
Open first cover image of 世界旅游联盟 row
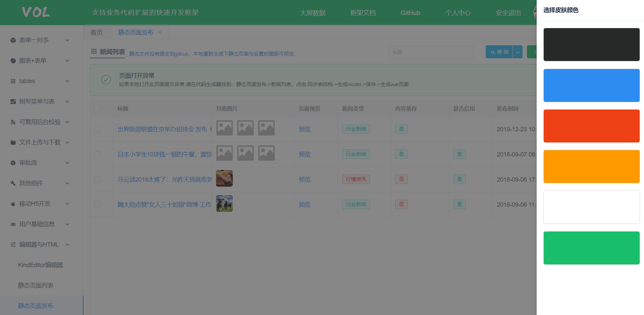click(224, 128)
